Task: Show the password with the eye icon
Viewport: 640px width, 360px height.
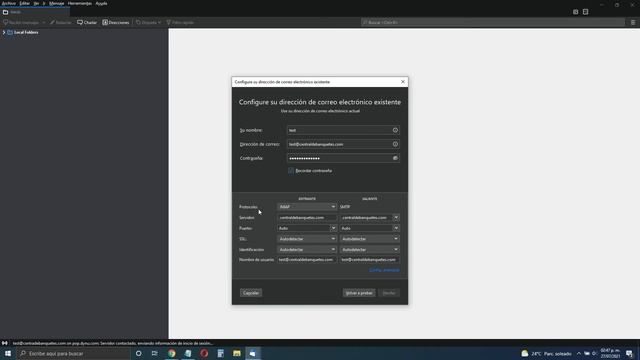Action: tap(395, 158)
